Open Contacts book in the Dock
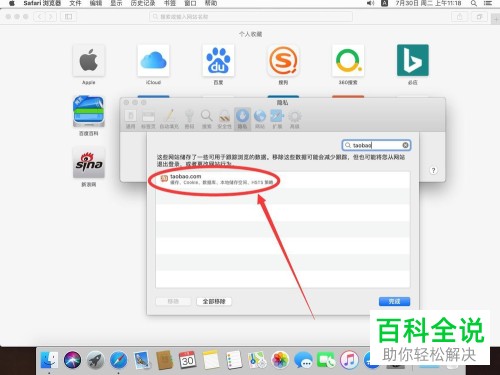500x375 pixels. click(165, 360)
